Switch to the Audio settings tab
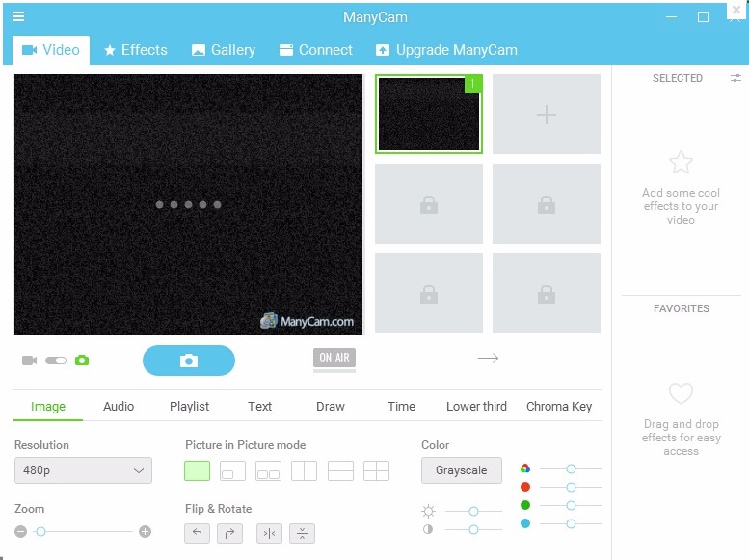Image resolution: width=749 pixels, height=560 pixels. tap(119, 406)
